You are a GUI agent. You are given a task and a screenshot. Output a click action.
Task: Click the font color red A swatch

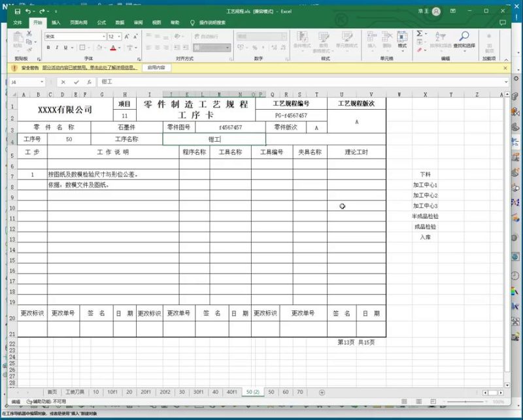[x=113, y=48]
